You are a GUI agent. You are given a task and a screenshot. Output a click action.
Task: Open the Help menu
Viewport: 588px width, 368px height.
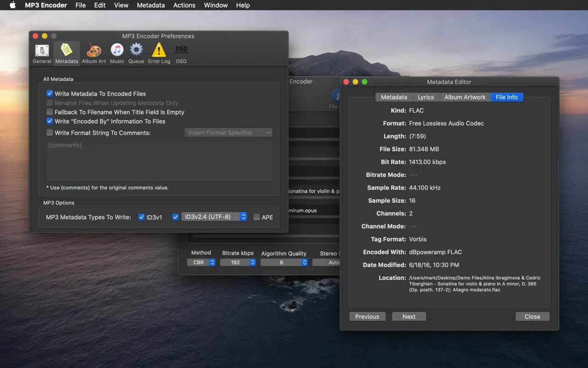pyautogui.click(x=243, y=5)
